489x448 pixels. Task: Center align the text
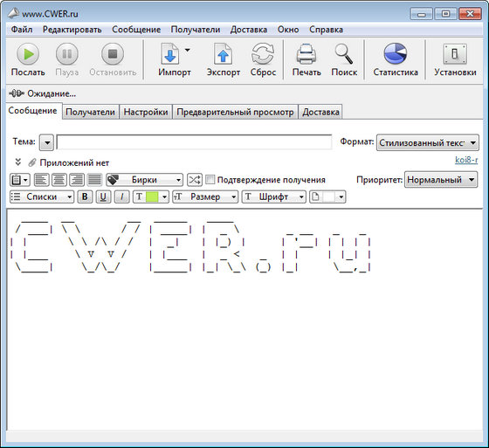59,180
